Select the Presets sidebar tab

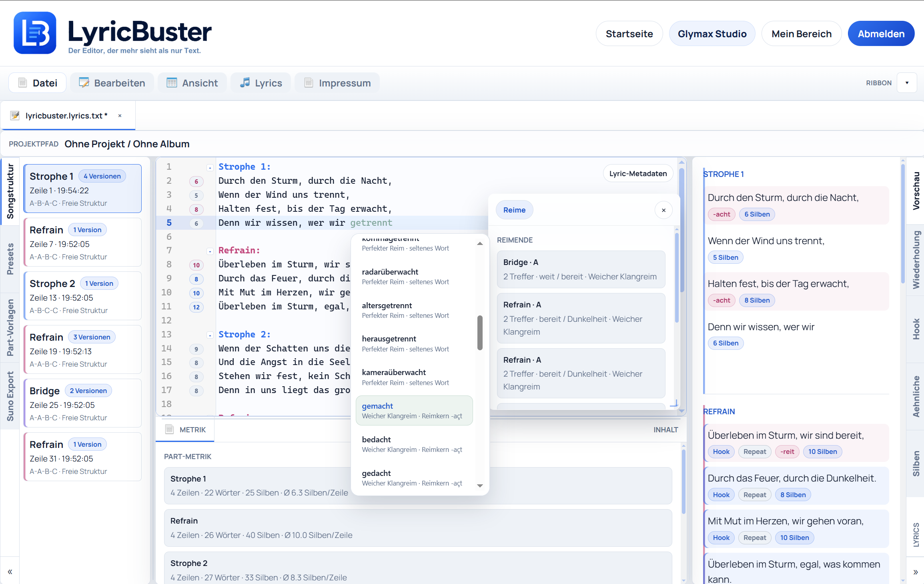click(10, 259)
